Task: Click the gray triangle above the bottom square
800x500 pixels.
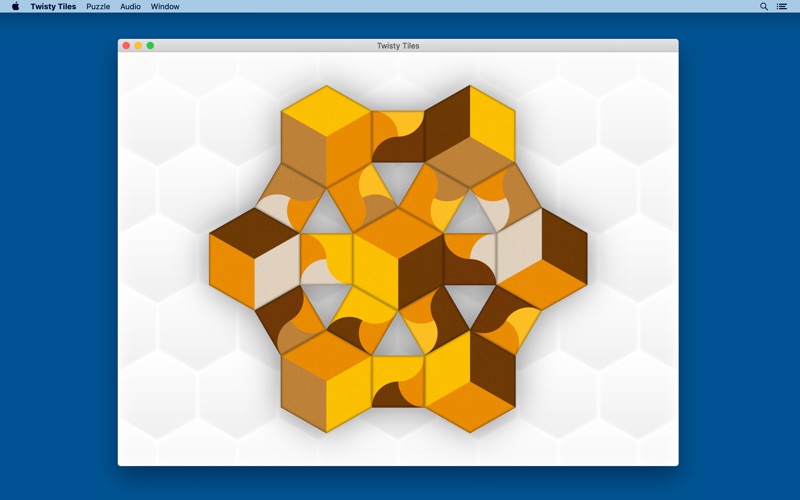Action: [398, 338]
